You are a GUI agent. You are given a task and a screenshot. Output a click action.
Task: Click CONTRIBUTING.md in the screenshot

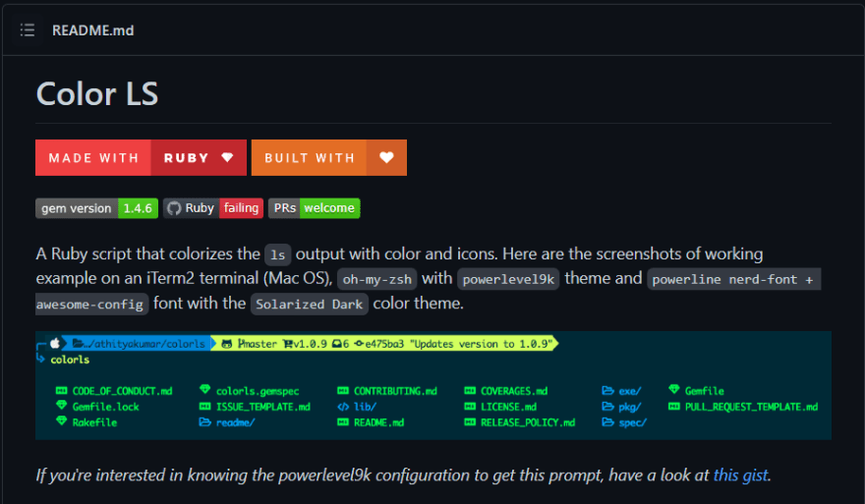tap(395, 391)
